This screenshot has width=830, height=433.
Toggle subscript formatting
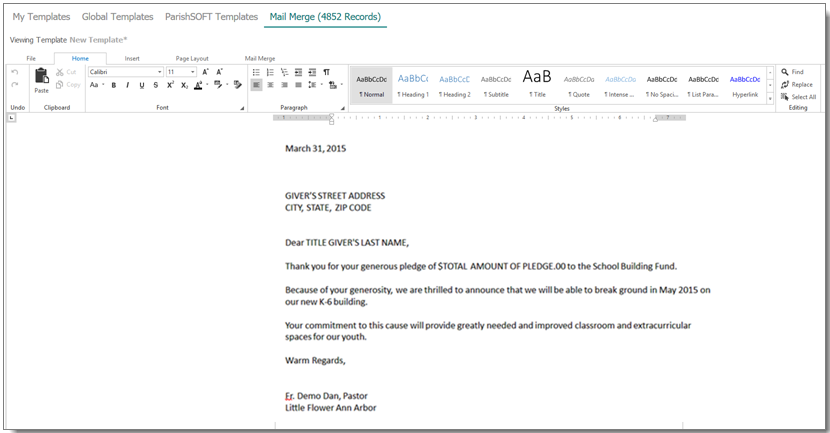pos(184,85)
